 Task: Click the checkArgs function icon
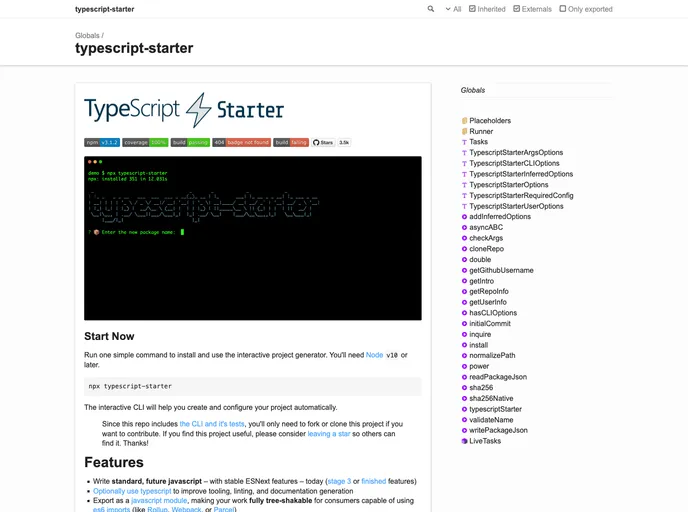464,238
